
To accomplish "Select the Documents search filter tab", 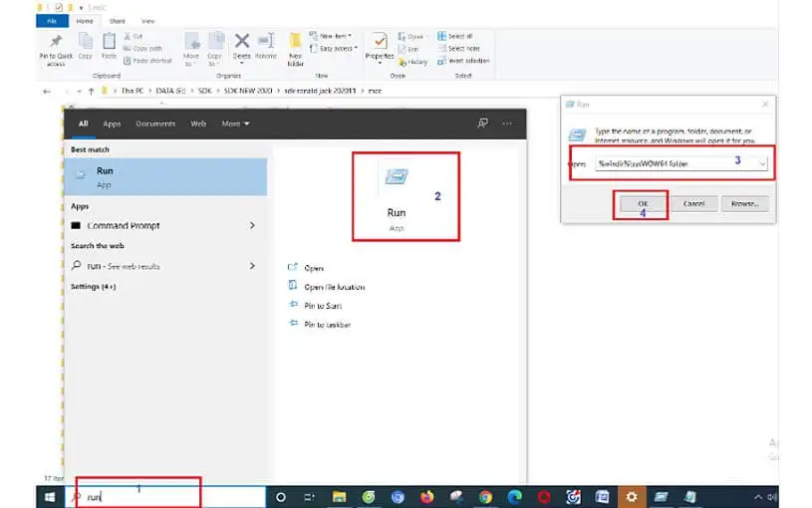I will coord(155,124).
